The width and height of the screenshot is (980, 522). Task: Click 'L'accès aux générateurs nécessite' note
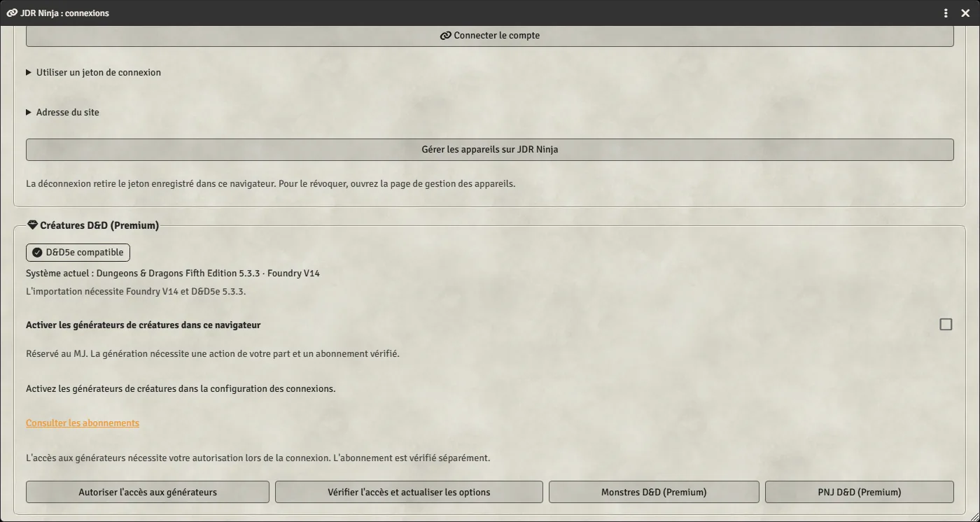click(x=258, y=458)
